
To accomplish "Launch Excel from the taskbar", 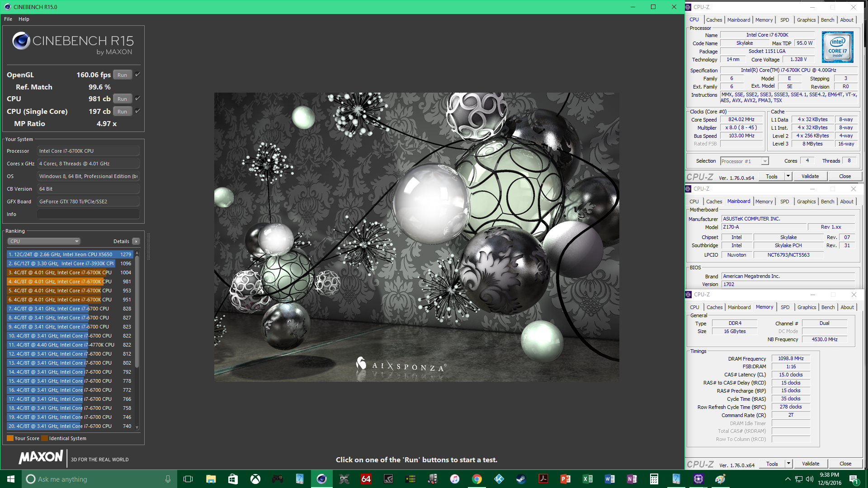I will coord(588,479).
